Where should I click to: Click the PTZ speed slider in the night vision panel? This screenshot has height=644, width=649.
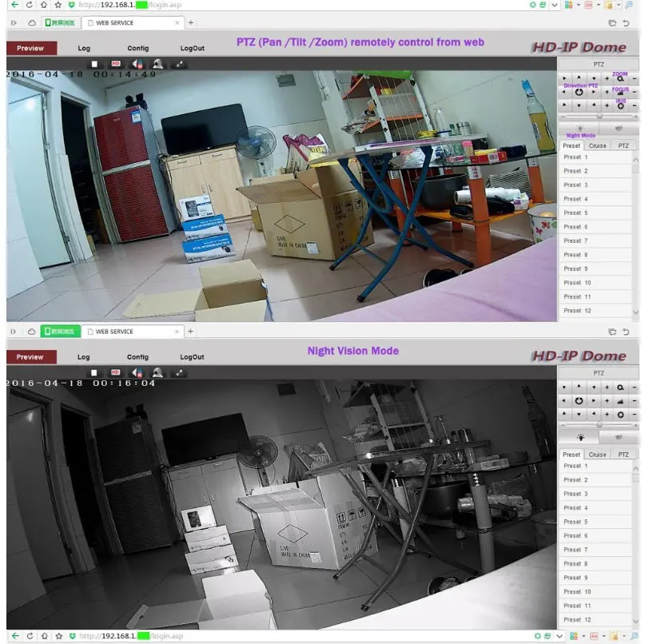point(599,425)
